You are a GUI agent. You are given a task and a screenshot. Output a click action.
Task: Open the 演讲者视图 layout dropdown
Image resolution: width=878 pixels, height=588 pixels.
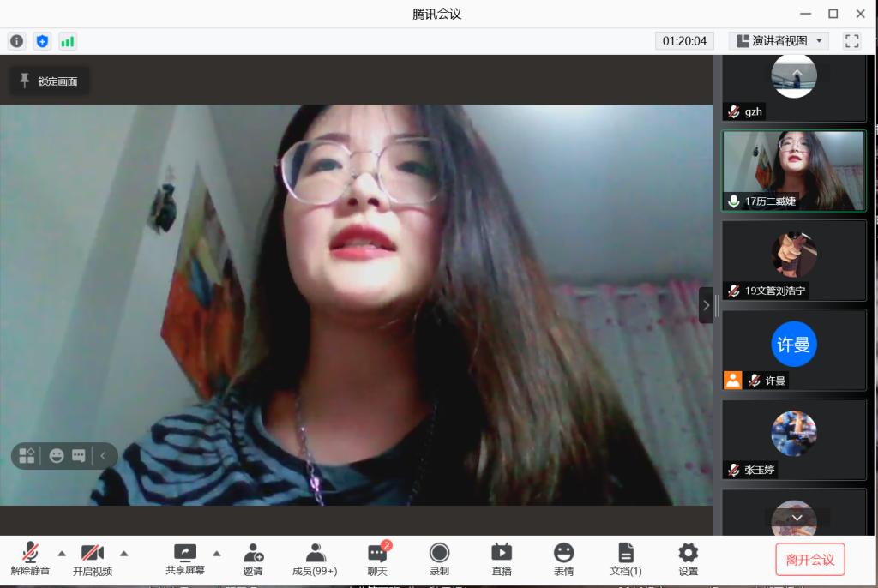pyautogui.click(x=779, y=41)
